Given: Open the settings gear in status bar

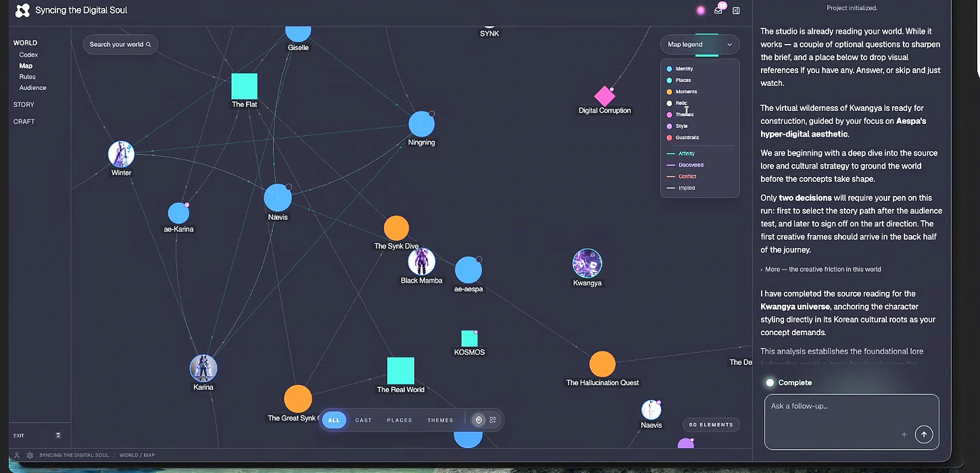Looking at the screenshot, I should click(x=30, y=455).
